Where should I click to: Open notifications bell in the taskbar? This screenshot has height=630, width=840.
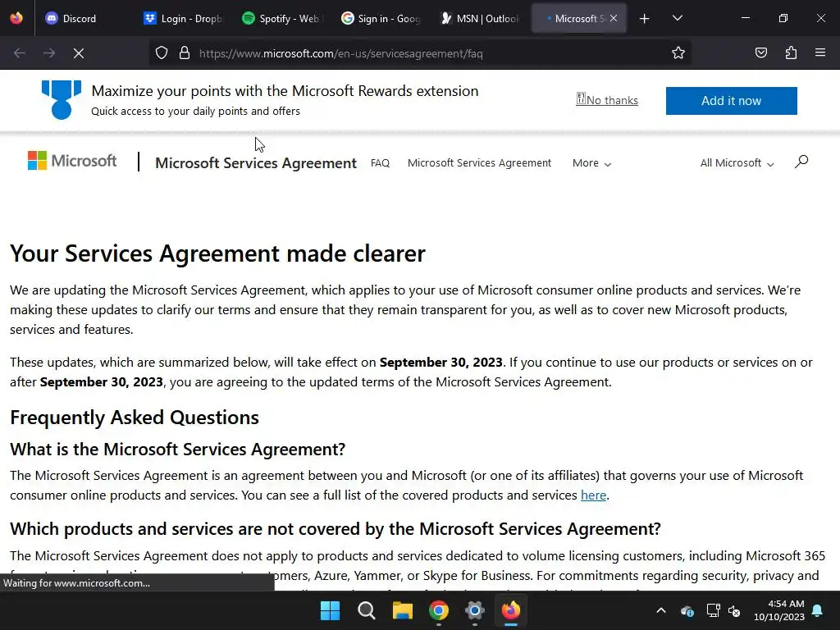[x=818, y=610]
